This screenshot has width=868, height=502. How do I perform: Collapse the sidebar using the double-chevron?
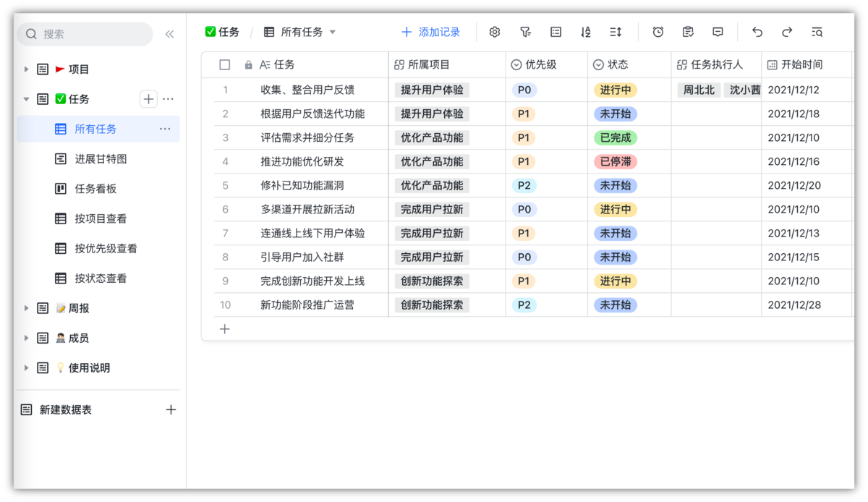(x=169, y=33)
